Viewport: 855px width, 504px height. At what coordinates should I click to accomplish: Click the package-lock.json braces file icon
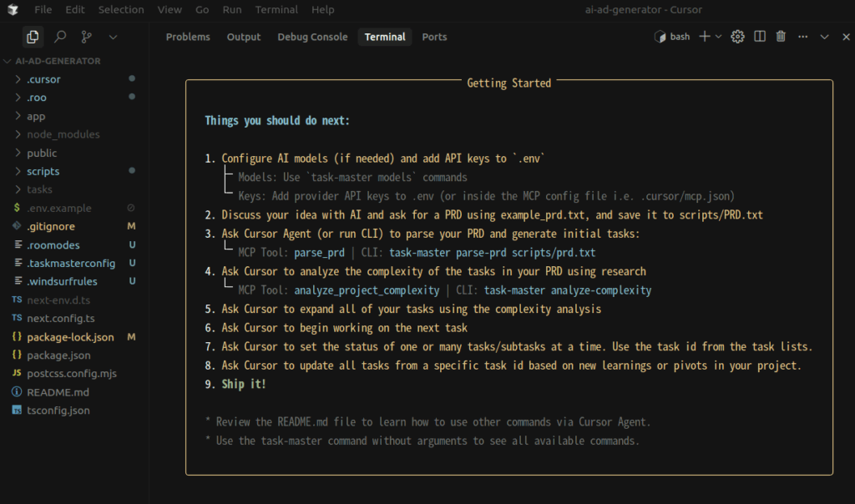pos(17,337)
